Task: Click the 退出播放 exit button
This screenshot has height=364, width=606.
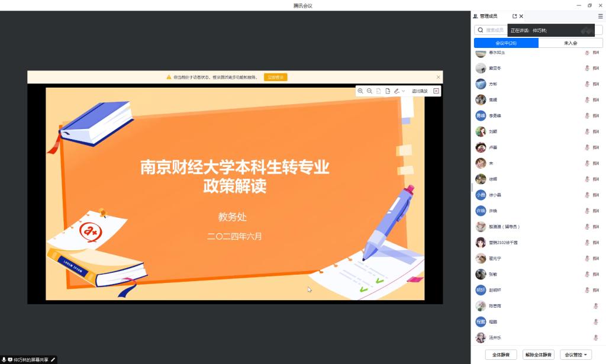Action: point(420,91)
